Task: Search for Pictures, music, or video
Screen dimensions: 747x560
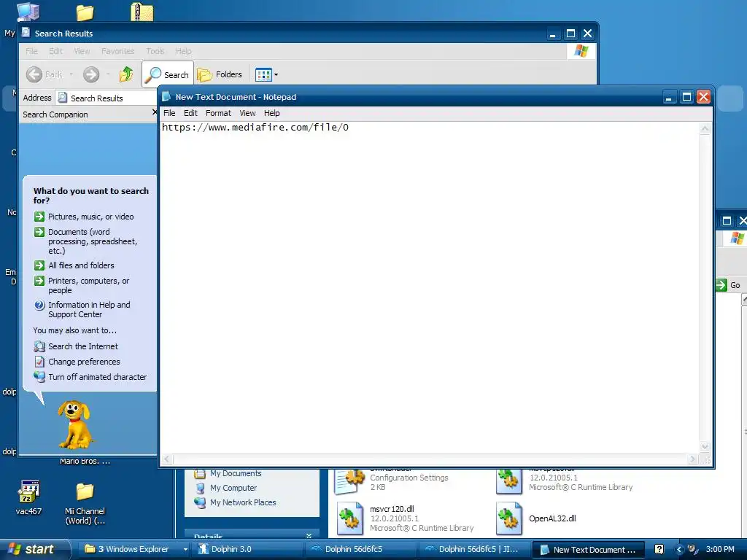Action: pos(90,217)
